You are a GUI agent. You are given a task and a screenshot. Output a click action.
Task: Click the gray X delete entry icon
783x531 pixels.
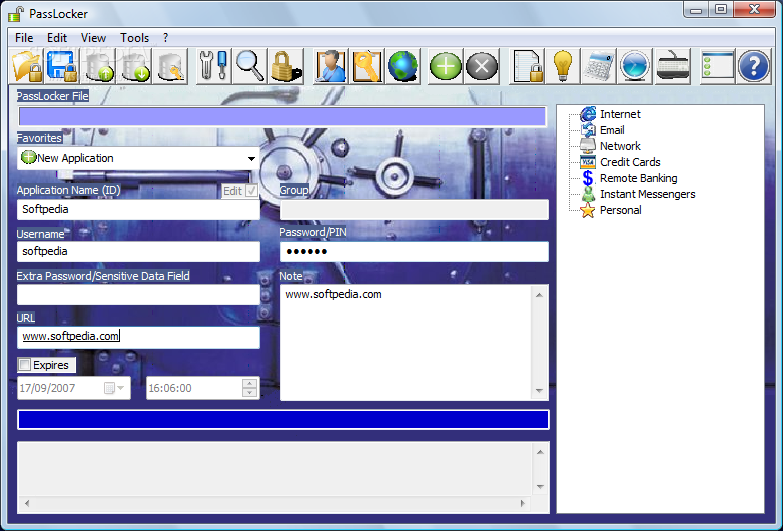point(482,66)
